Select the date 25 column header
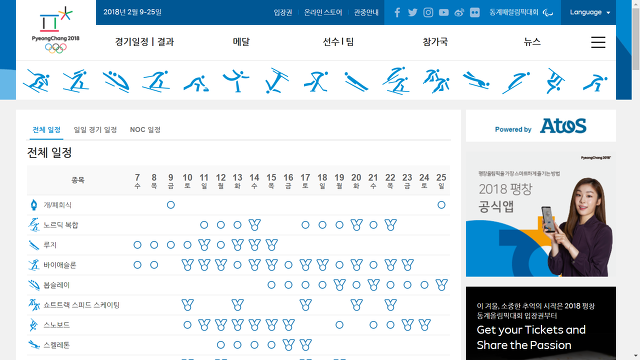This screenshot has height=360, width=640. pos(441,180)
